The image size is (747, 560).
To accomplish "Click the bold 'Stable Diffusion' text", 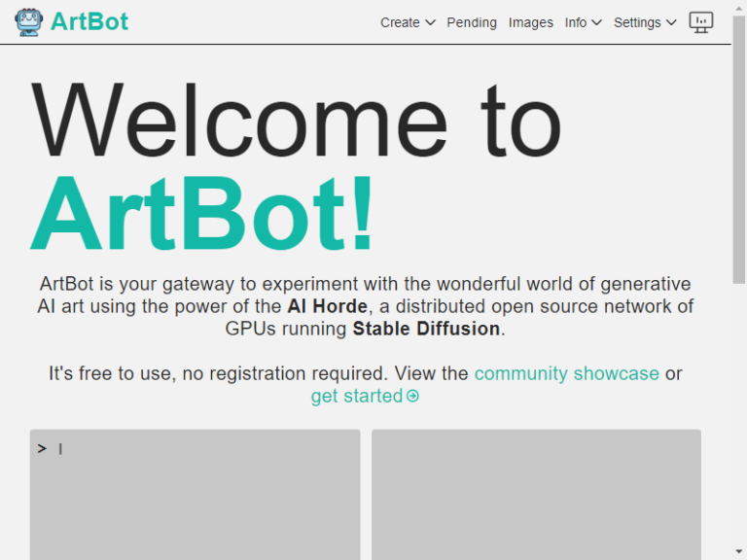I will point(426,329).
